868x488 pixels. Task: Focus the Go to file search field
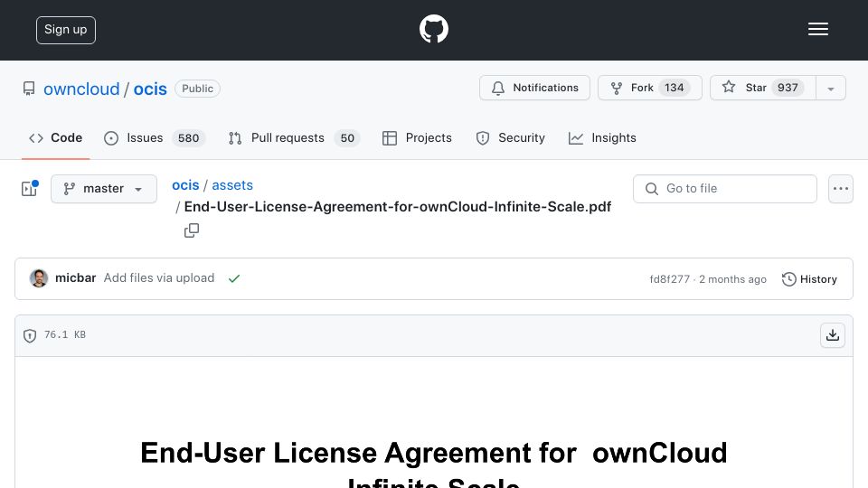pyautogui.click(x=724, y=189)
